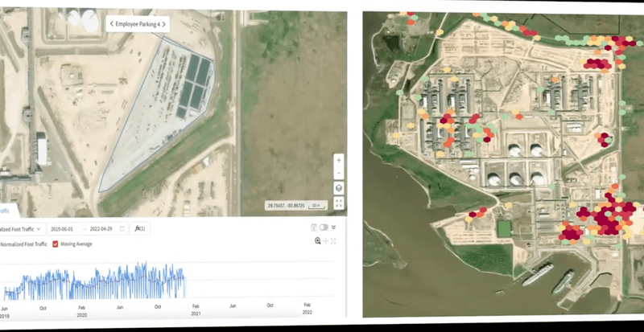Zoom in on the parking lot map
Image resolution: width=644 pixels, height=332 pixels.
[x=338, y=161]
